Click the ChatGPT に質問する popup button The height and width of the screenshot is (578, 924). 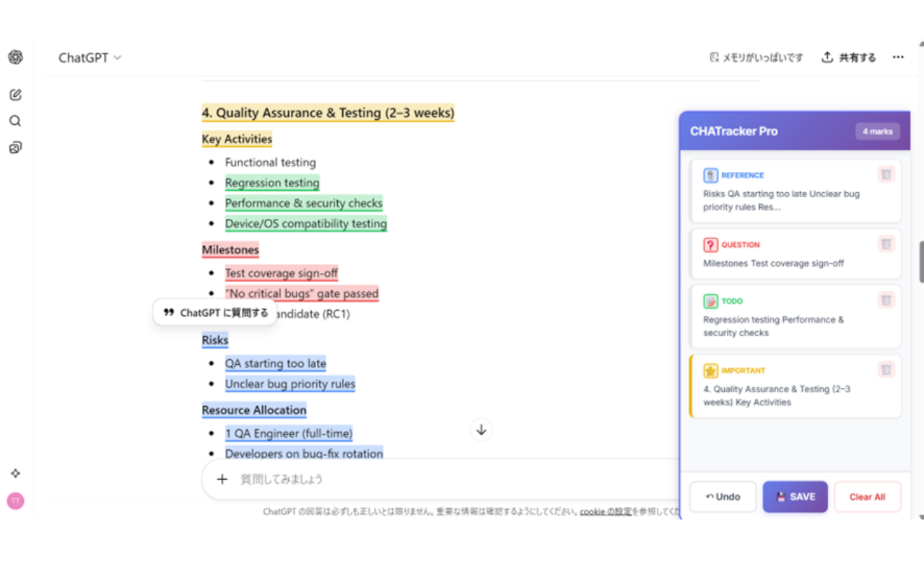[x=214, y=313]
